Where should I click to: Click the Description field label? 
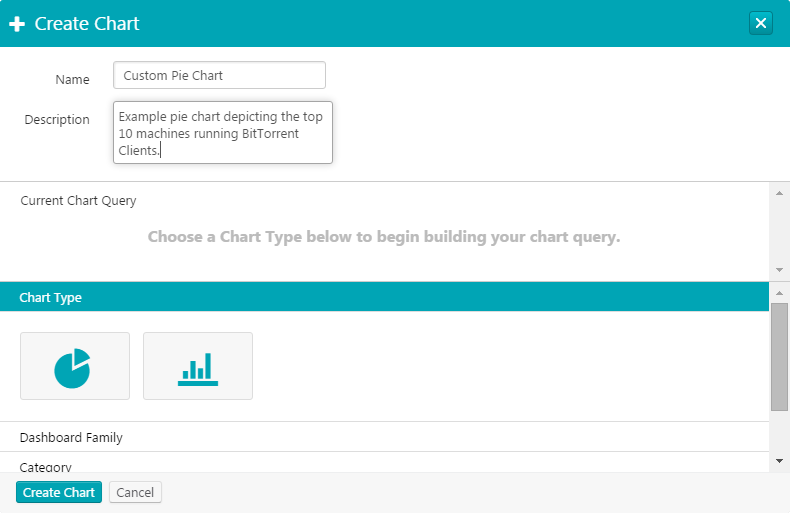(x=57, y=120)
